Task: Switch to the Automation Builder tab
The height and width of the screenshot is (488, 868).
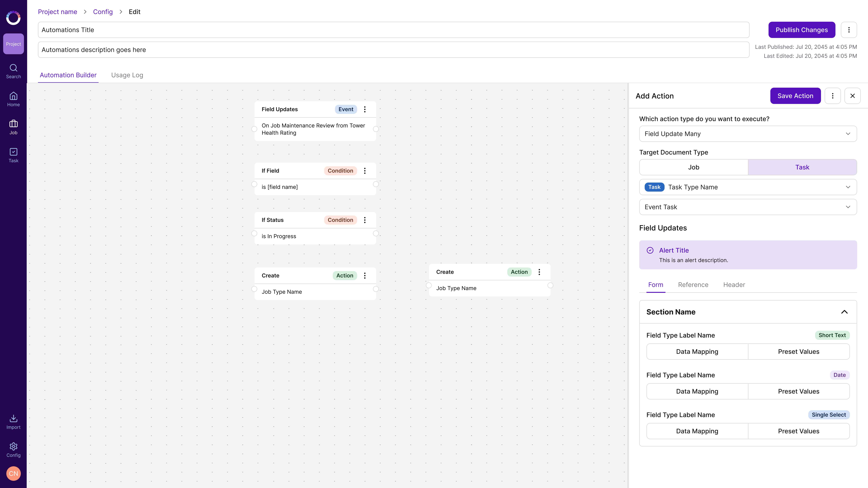Action: tap(68, 75)
